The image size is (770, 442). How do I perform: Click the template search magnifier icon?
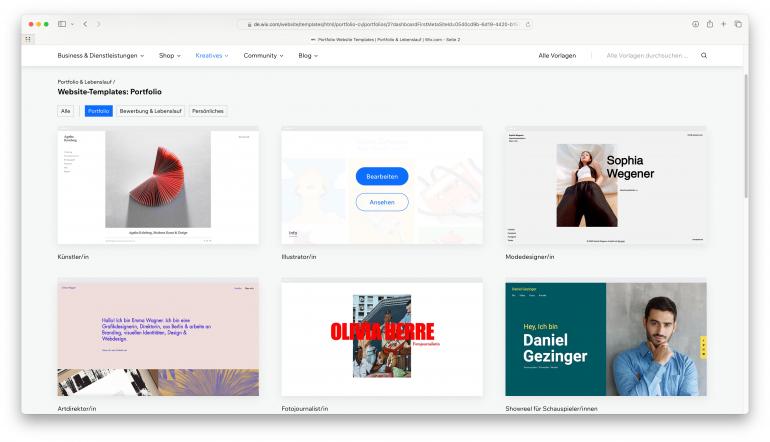pos(704,55)
